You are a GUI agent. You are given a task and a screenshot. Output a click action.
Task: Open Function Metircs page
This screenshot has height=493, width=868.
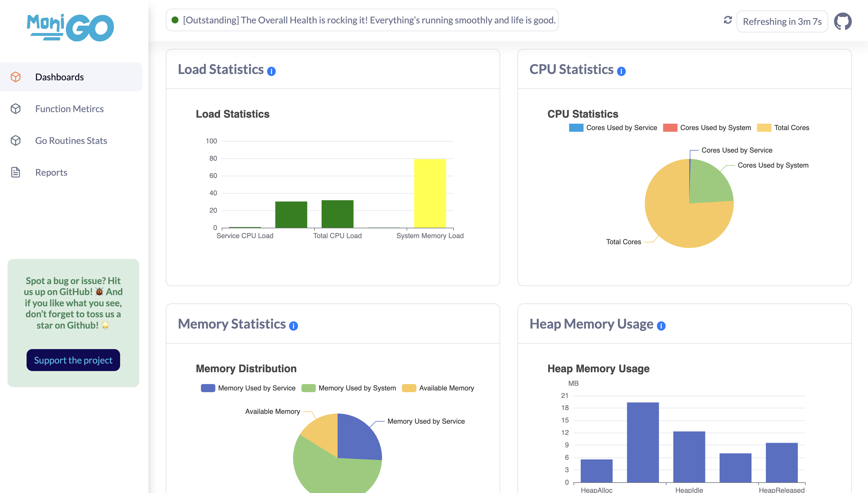[69, 109]
